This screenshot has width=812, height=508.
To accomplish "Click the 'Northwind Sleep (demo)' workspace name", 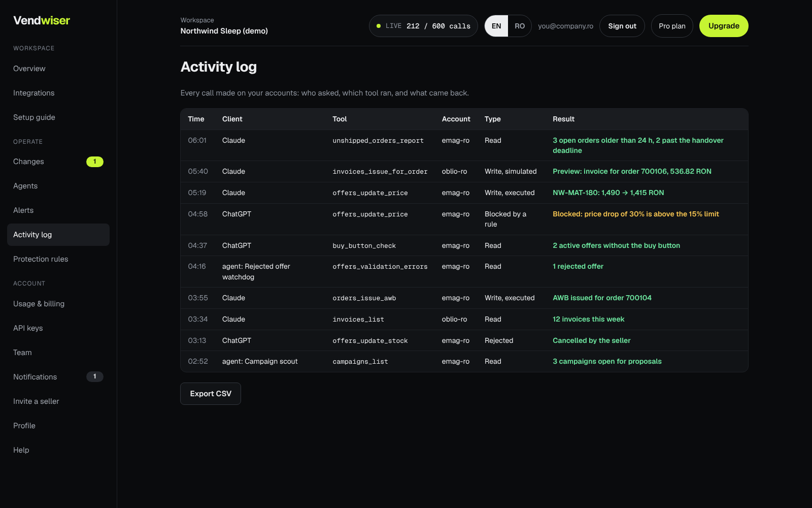I will [224, 31].
